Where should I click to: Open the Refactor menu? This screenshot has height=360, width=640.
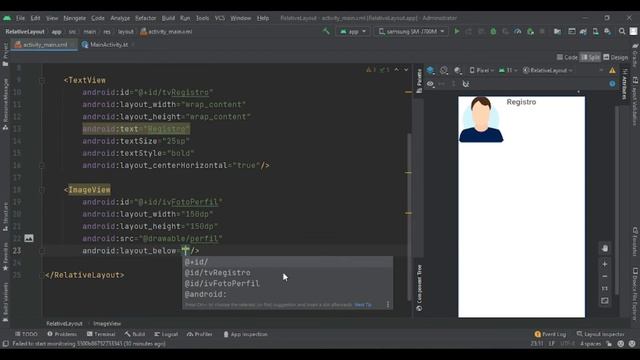pos(145,18)
